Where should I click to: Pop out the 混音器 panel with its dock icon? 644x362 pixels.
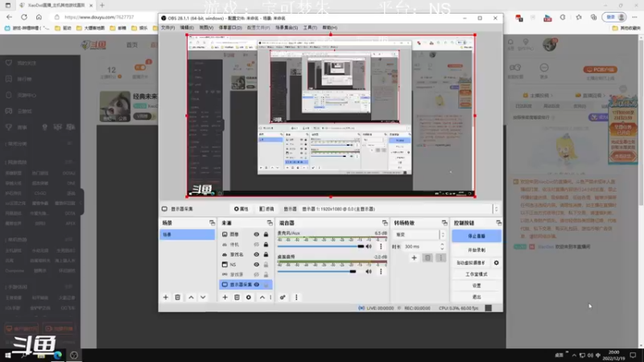point(385,223)
